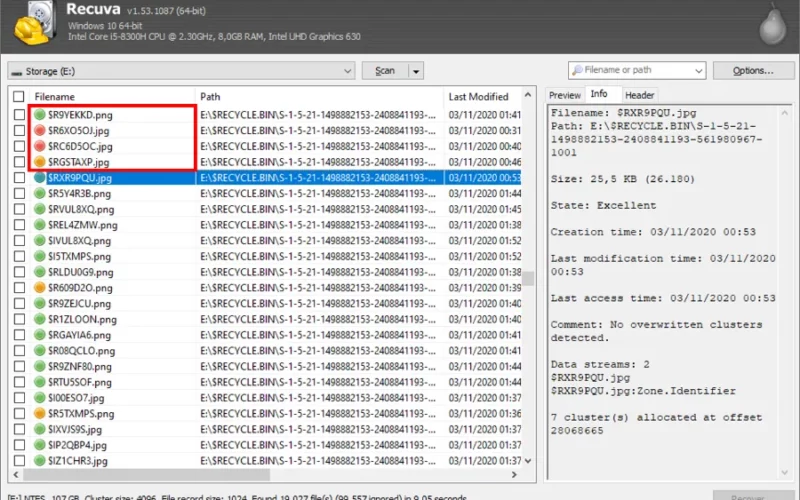
Task: Click the green status icon beside $R9ZEJCU.png
Action: click(40, 304)
